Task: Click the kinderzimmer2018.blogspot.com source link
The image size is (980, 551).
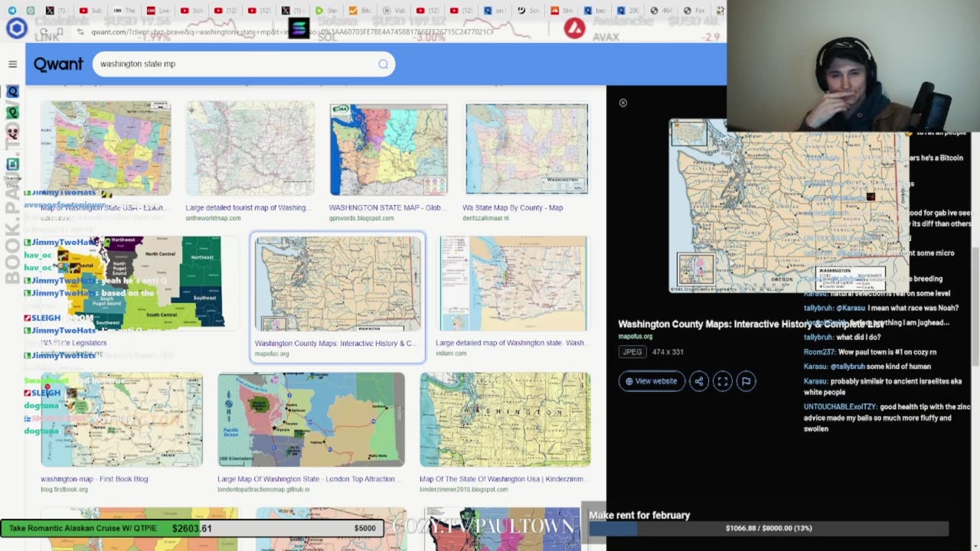Action: 463,489
